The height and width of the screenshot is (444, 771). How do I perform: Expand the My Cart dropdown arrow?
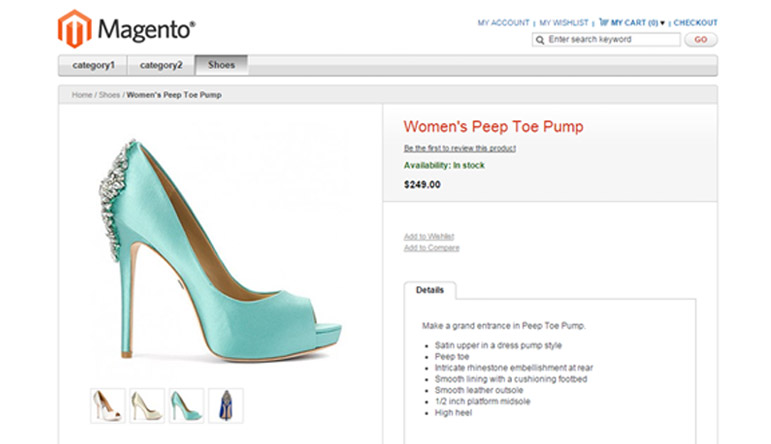[x=662, y=22]
